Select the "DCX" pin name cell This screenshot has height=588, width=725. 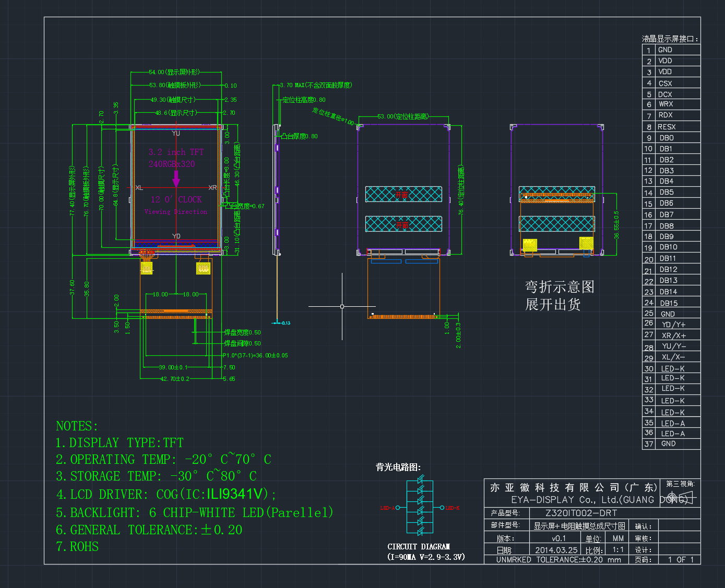(665, 94)
